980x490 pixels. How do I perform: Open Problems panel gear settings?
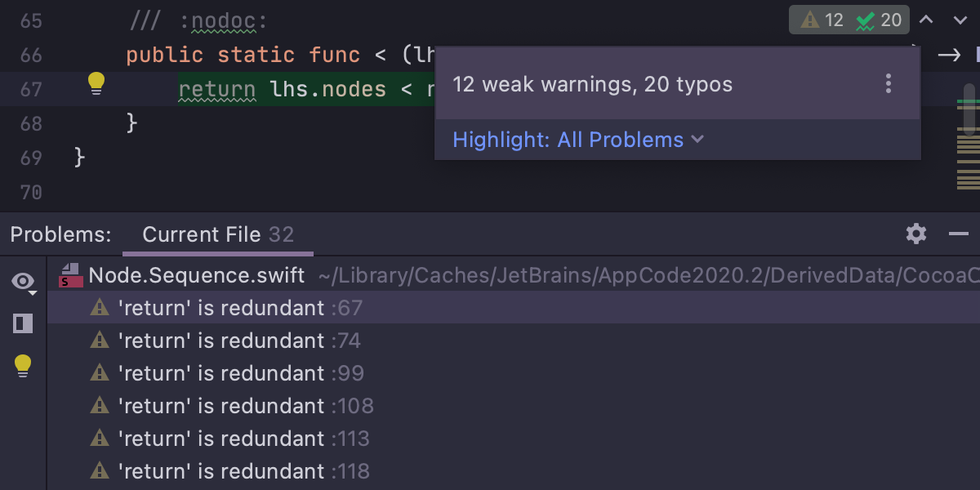tap(916, 234)
